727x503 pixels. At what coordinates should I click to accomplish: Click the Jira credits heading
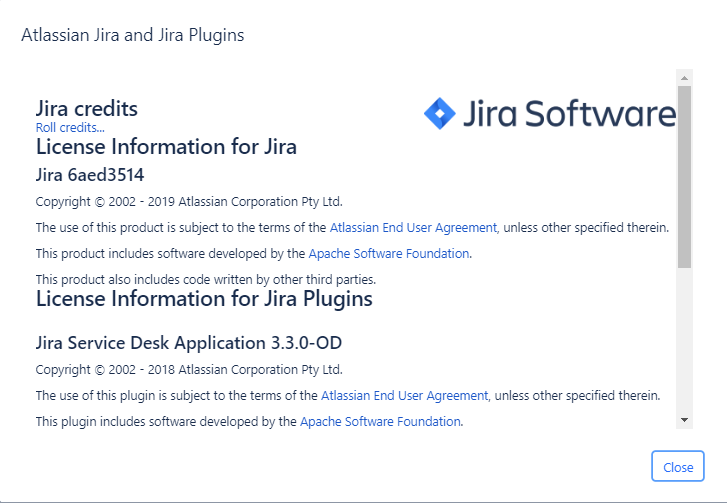click(87, 109)
